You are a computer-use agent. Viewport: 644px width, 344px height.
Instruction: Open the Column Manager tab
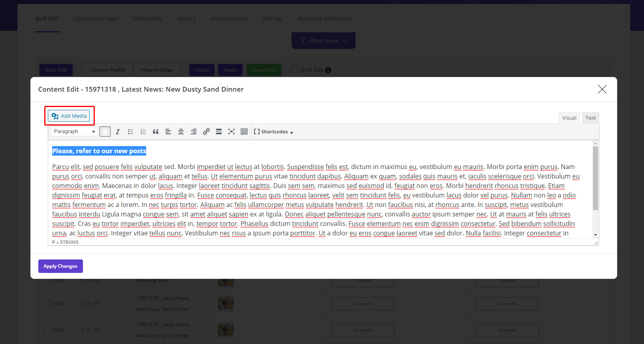[x=96, y=19]
